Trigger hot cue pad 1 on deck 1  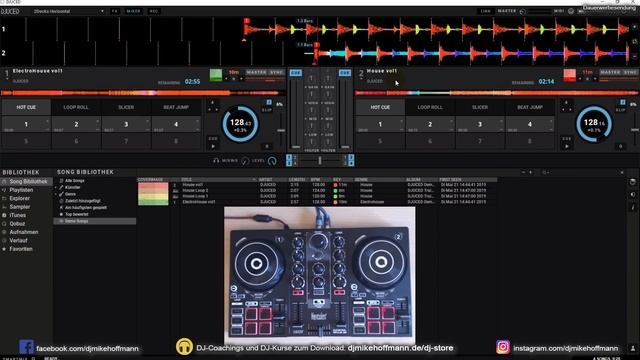tap(26, 124)
